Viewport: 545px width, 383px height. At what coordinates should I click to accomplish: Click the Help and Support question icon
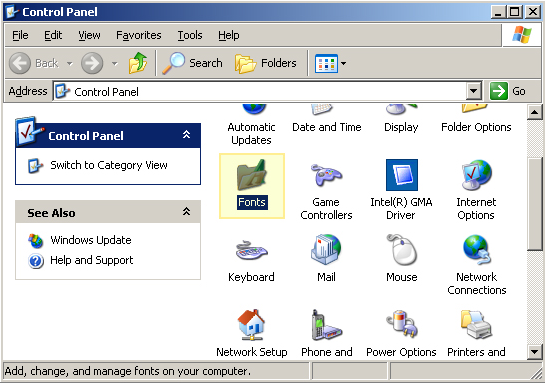(36, 261)
